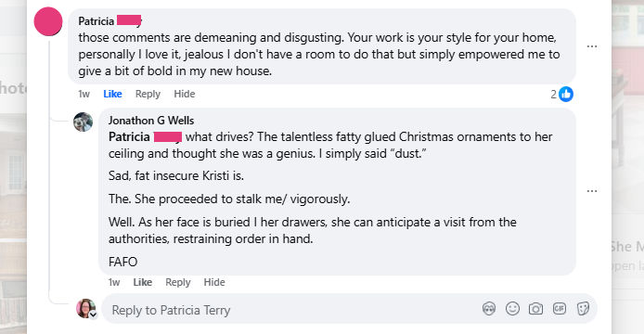Insert an emoji in the reply box
This screenshot has height=334, width=644.
(512, 309)
